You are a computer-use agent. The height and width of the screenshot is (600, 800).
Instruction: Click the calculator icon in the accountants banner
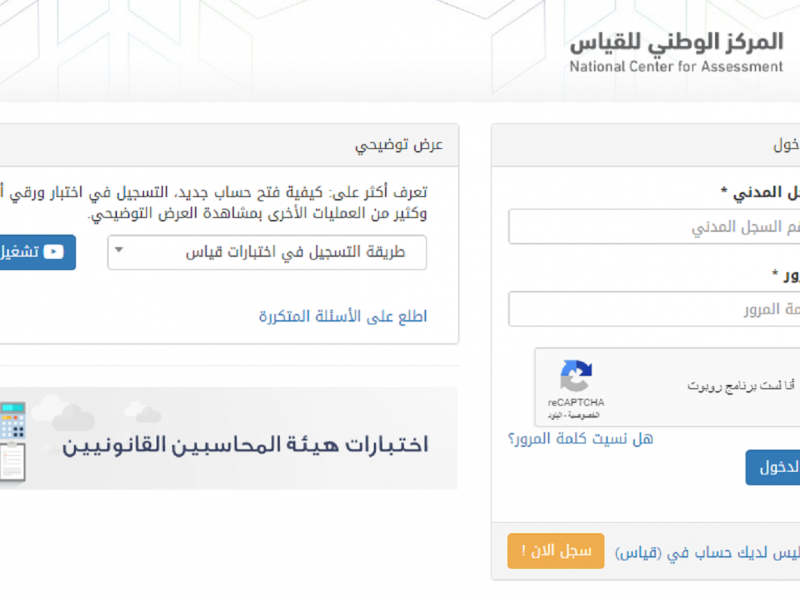(x=13, y=420)
